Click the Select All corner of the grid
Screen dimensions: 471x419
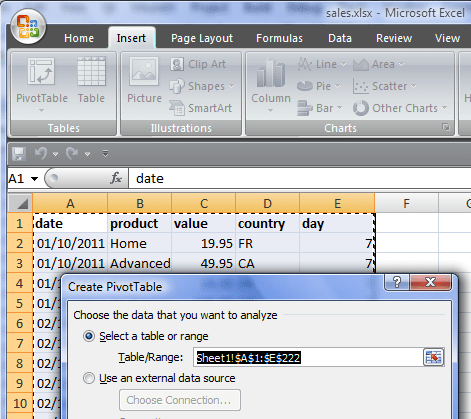point(20,203)
